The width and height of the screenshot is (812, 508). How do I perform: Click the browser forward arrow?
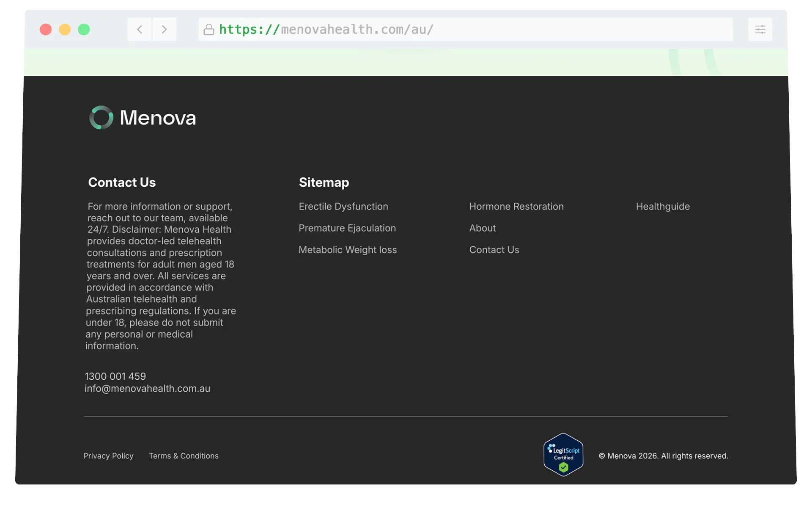164,30
